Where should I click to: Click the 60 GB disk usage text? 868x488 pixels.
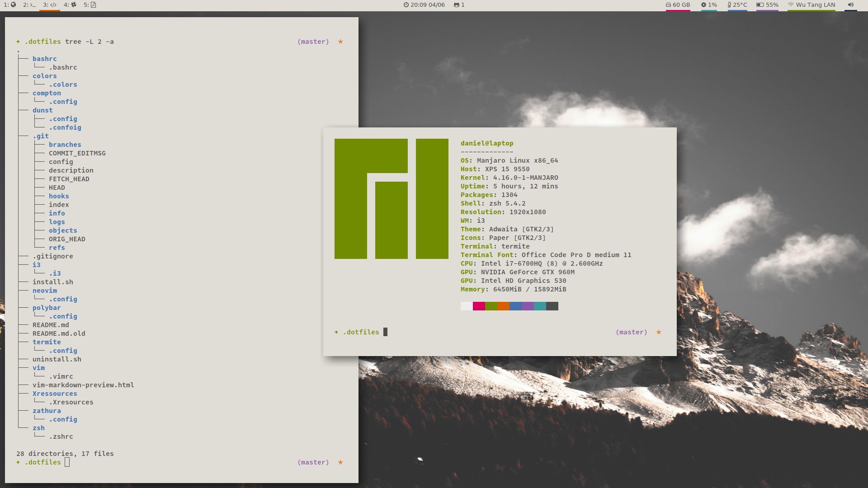click(x=681, y=5)
